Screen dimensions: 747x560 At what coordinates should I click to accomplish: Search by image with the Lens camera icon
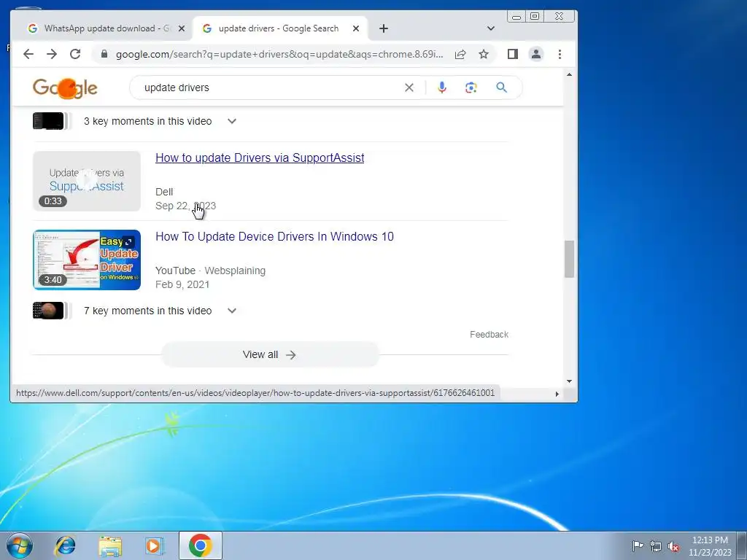click(471, 87)
